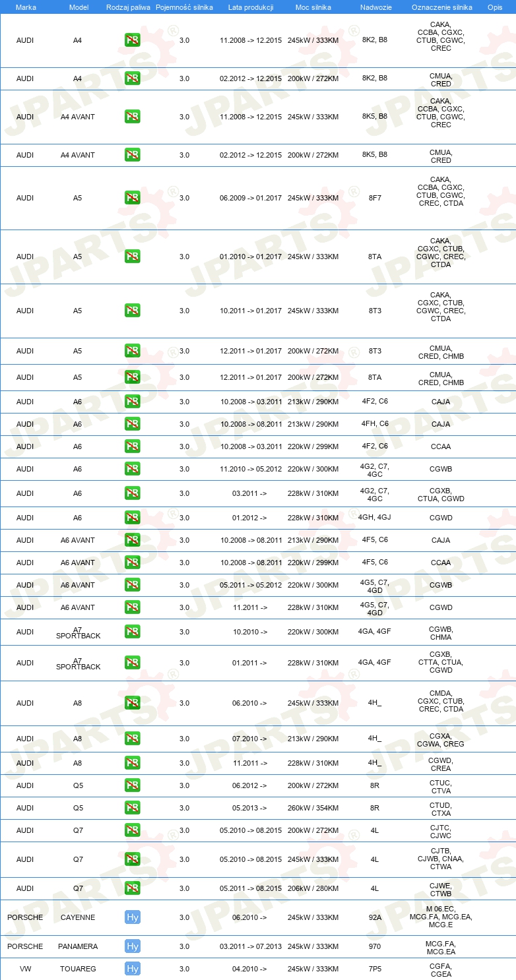Viewport: 516px width, 980px height.
Task: Click the 01.2012 -> production years cell
Action: [249, 518]
